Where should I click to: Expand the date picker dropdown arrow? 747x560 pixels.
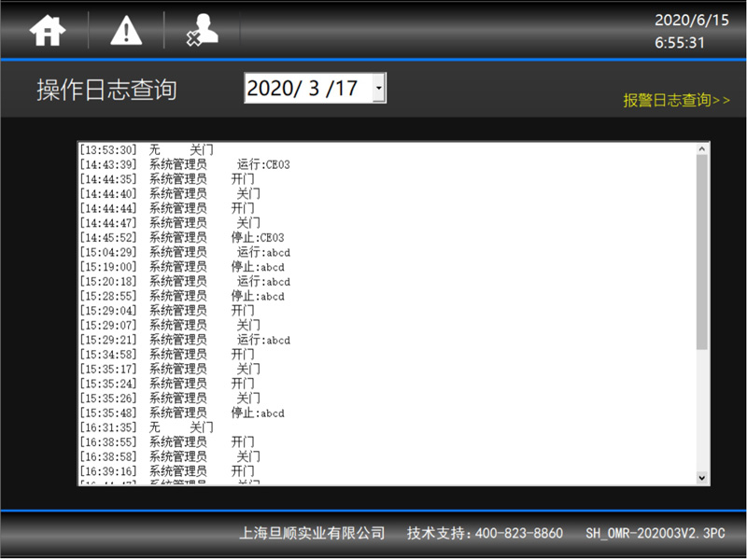(x=378, y=89)
